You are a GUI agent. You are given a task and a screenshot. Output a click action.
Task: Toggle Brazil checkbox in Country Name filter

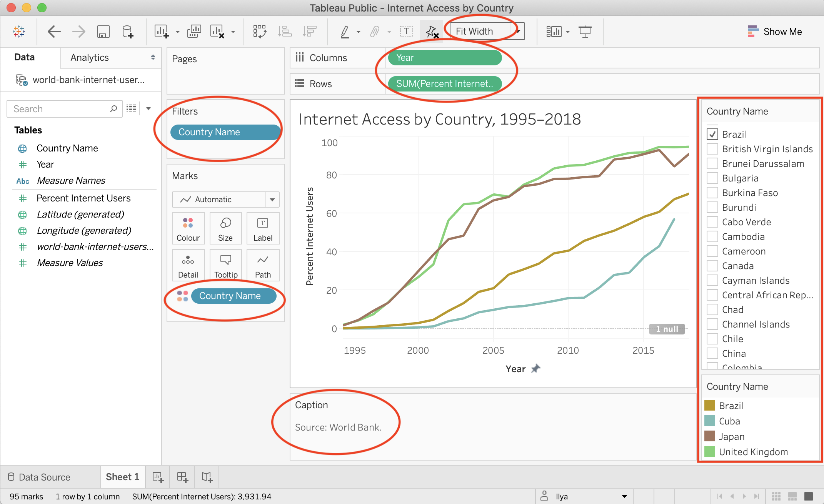tap(712, 134)
